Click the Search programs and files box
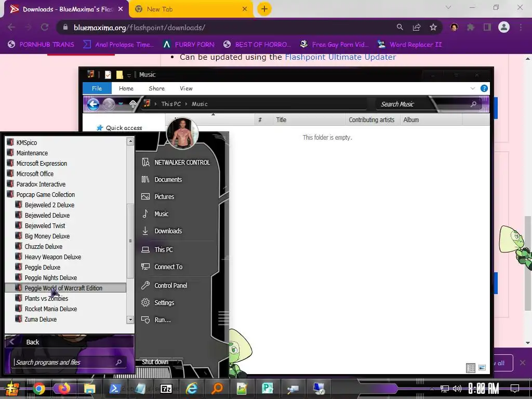The image size is (532, 399). [70, 362]
